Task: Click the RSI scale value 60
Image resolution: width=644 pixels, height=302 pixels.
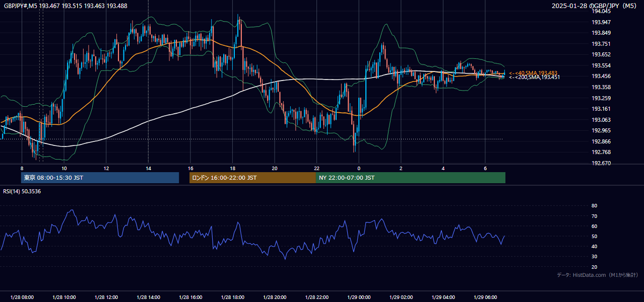Action: pos(594,226)
